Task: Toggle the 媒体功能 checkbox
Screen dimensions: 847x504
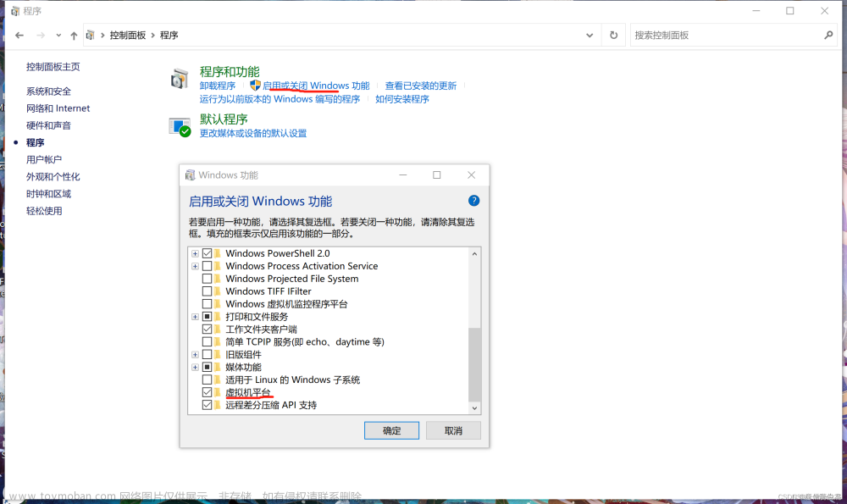Action: (207, 367)
